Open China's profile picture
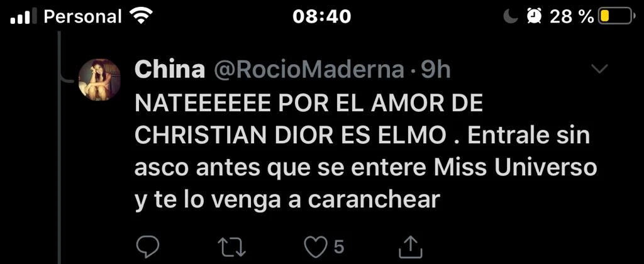The height and width of the screenshot is (264, 644). (x=99, y=79)
